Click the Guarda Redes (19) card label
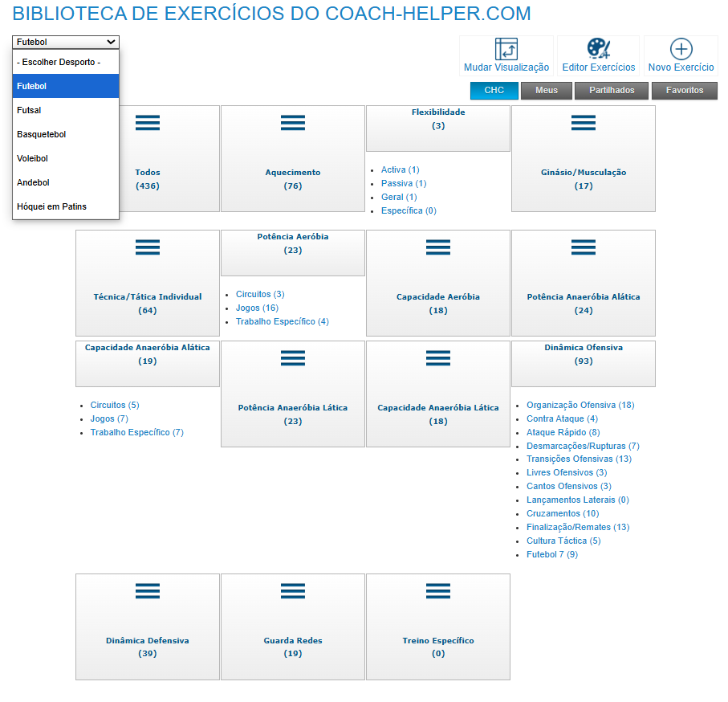Viewport: 728px width, 702px height. coord(293,647)
